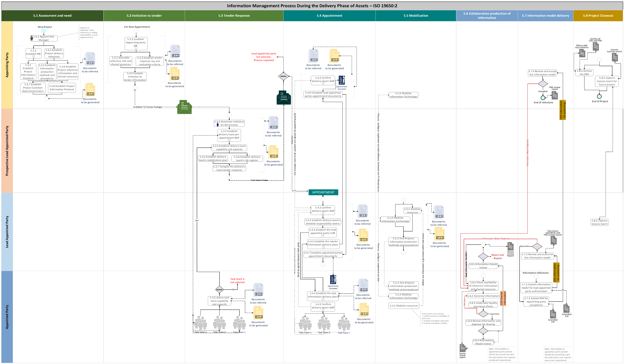
Task: Select the 5.3 Tender Response phase header
Action: tap(234, 16)
